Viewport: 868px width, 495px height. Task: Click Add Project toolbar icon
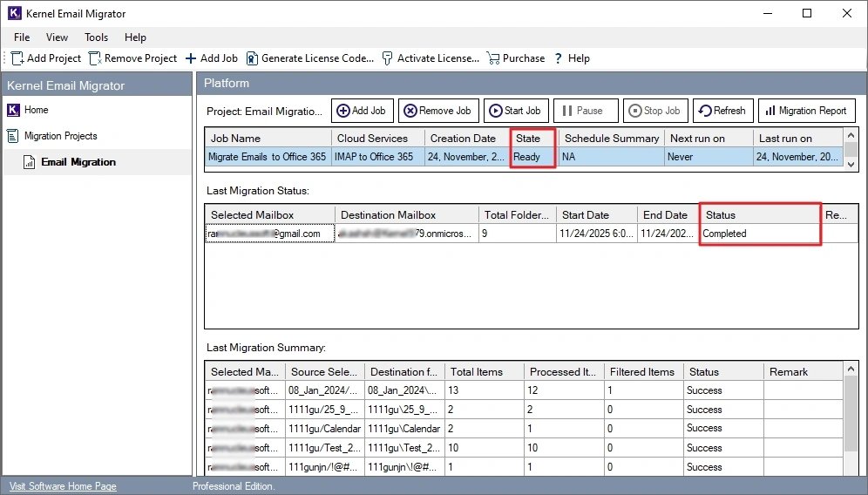[17, 58]
